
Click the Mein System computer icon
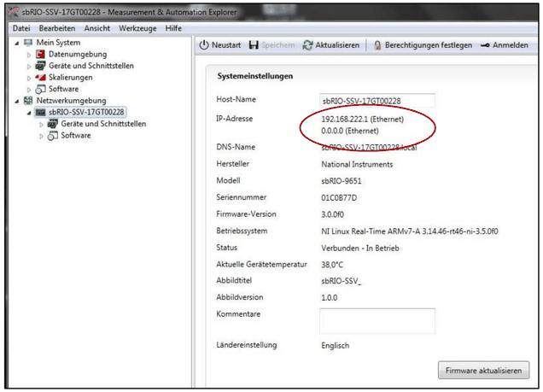[28, 43]
